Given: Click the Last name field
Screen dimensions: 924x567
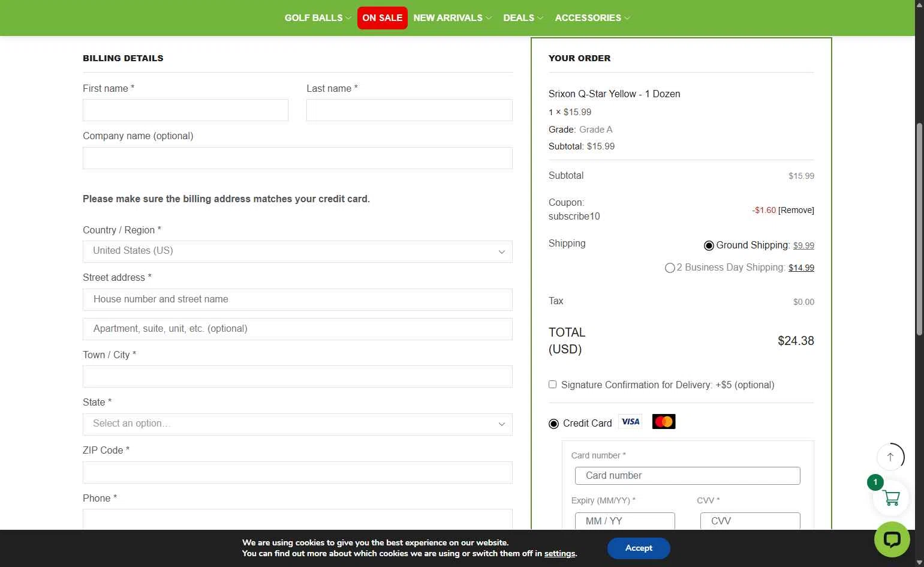Looking at the screenshot, I should 410,110.
